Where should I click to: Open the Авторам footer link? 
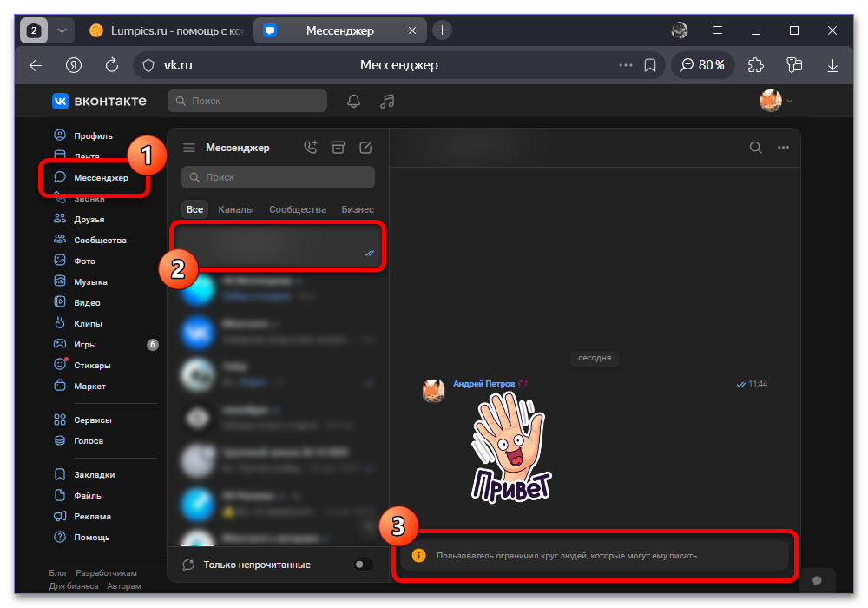pos(124,585)
